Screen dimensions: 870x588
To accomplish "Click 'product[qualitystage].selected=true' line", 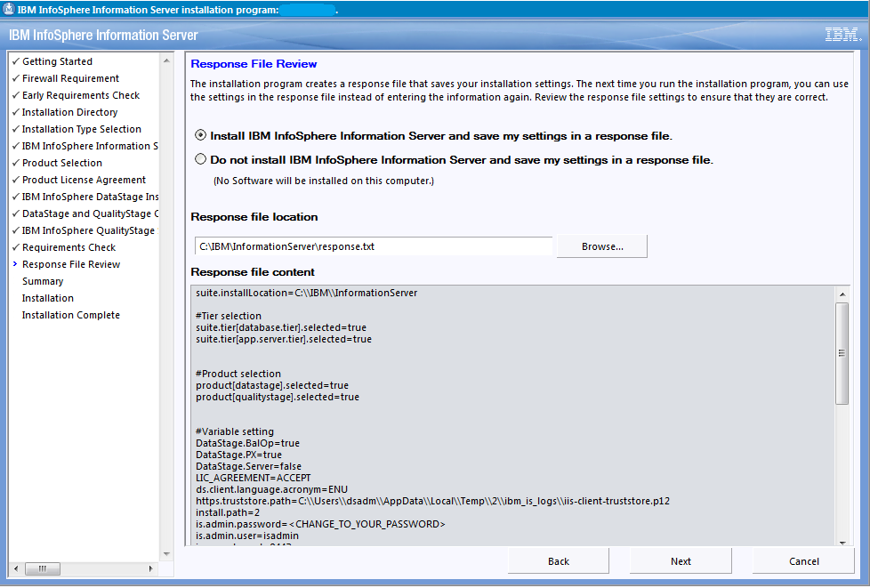I will pyautogui.click(x=278, y=397).
